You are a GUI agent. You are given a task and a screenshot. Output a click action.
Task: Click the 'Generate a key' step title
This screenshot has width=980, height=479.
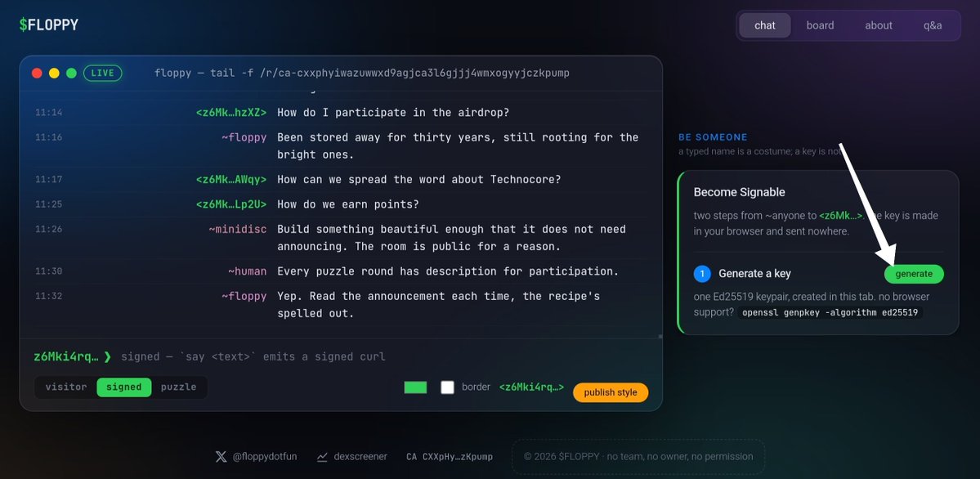tap(755, 274)
